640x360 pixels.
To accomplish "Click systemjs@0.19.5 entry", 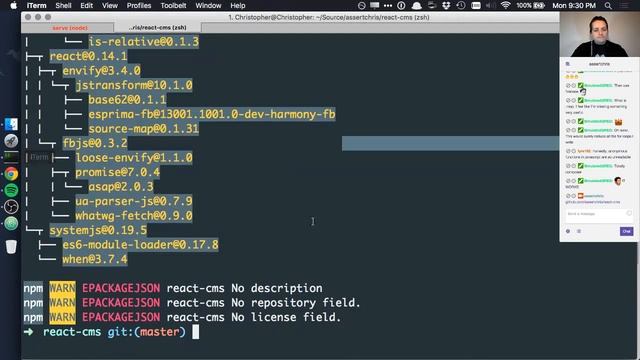I will coord(98,230).
